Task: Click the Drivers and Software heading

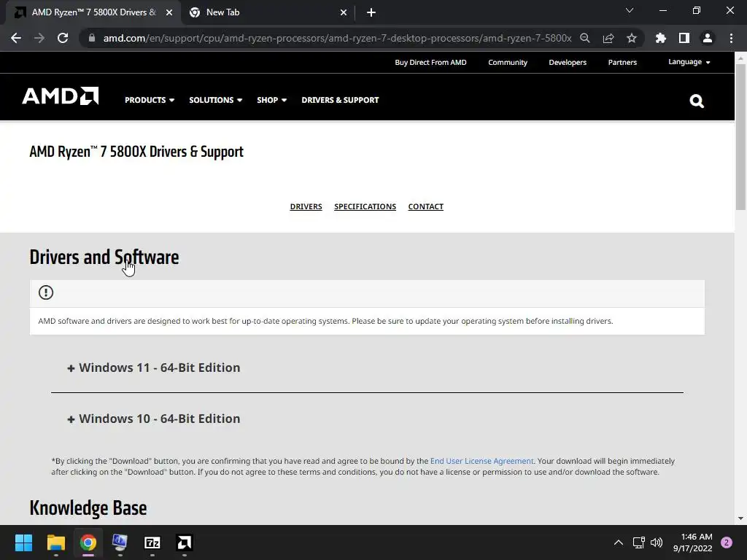Action: tap(104, 257)
